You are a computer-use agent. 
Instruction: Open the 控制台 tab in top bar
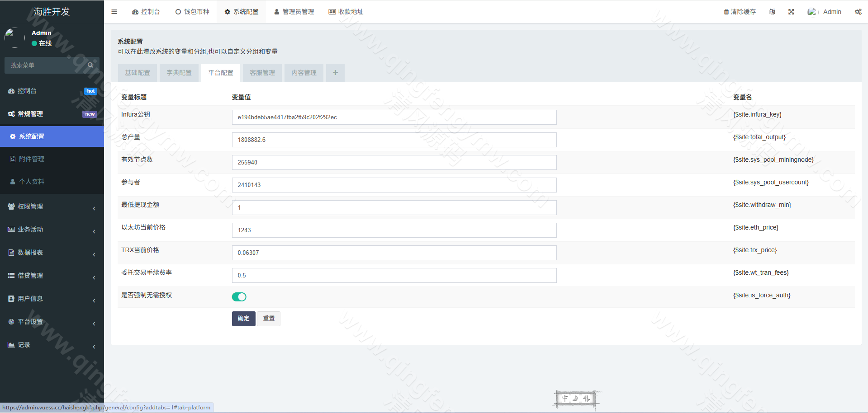click(x=146, y=12)
